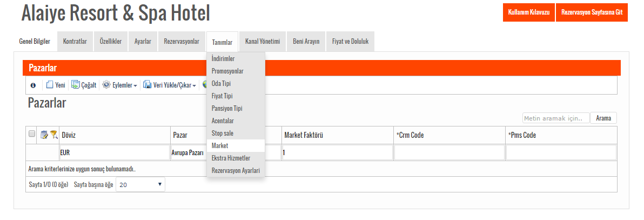Click the Rezervasyon Sayfasına Git button
This screenshot has height=220, width=644.
coord(592,12)
